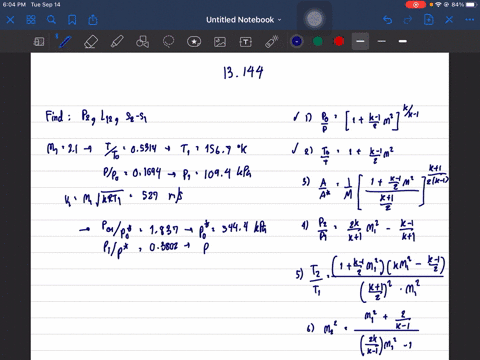Open the search magnifier tool
480x360 pixels.
[51, 20]
